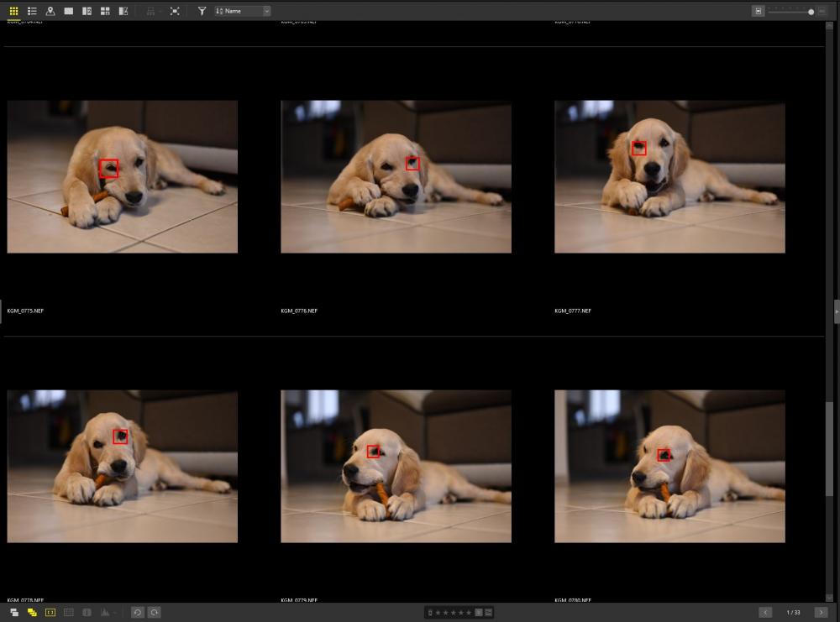Open histogram channel options arrow
Screen dimensions: 840x622
(x=114, y=613)
